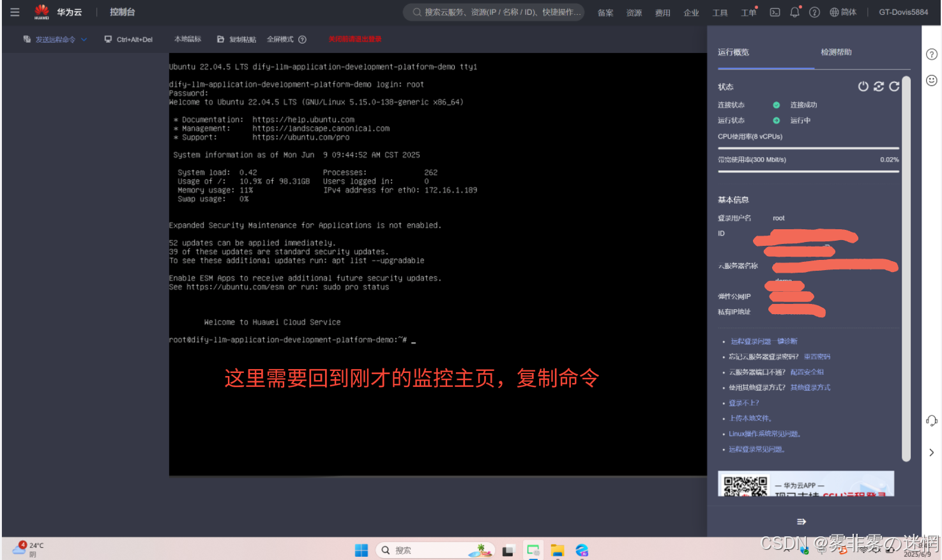Open customer service headset icon

[x=932, y=420]
